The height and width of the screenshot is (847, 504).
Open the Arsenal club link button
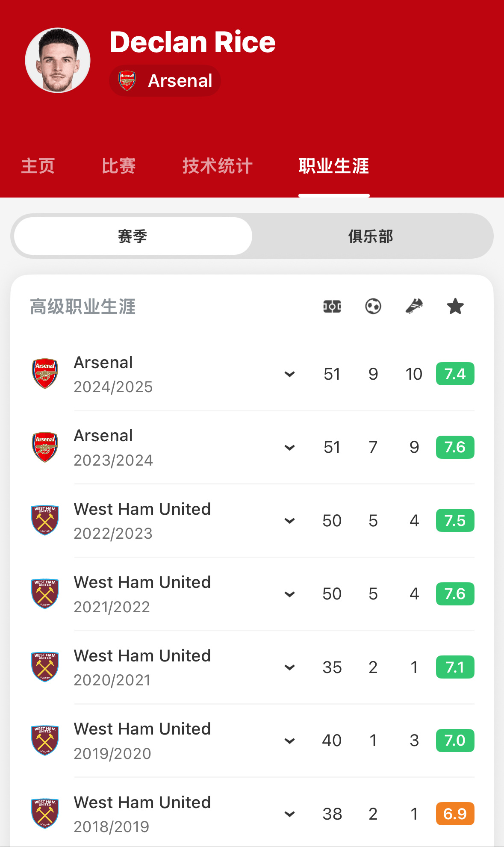click(x=165, y=80)
